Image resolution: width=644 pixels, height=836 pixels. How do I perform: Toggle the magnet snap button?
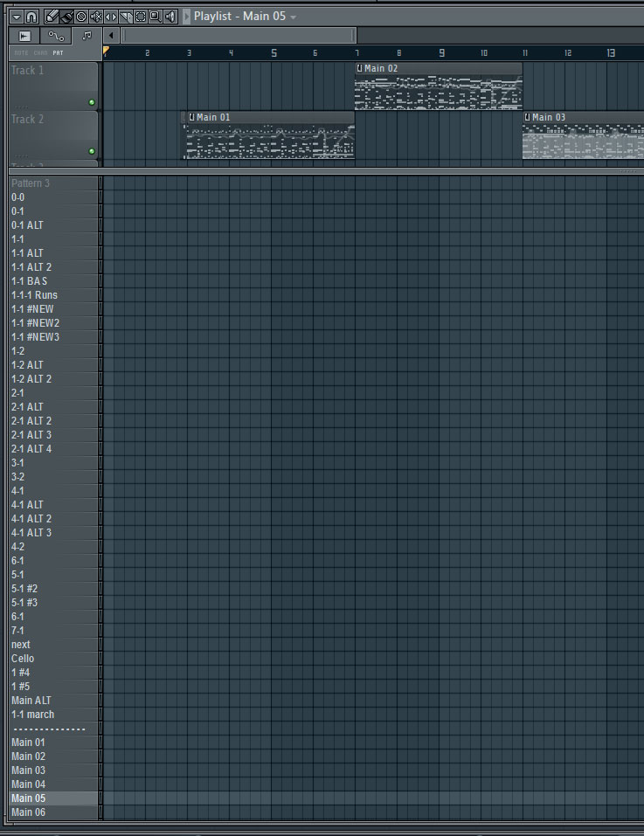pos(31,17)
